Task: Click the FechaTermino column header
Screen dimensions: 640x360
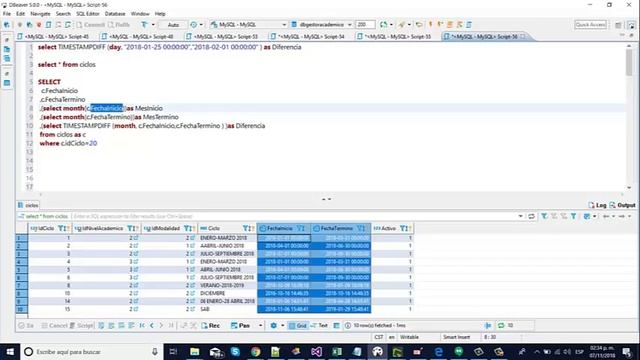Action: (340, 229)
